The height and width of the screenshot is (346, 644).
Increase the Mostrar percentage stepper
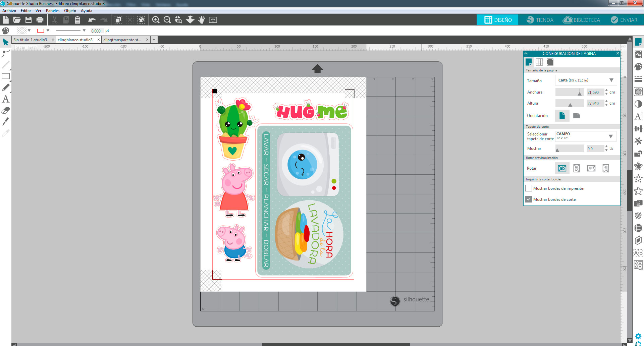[606, 147]
